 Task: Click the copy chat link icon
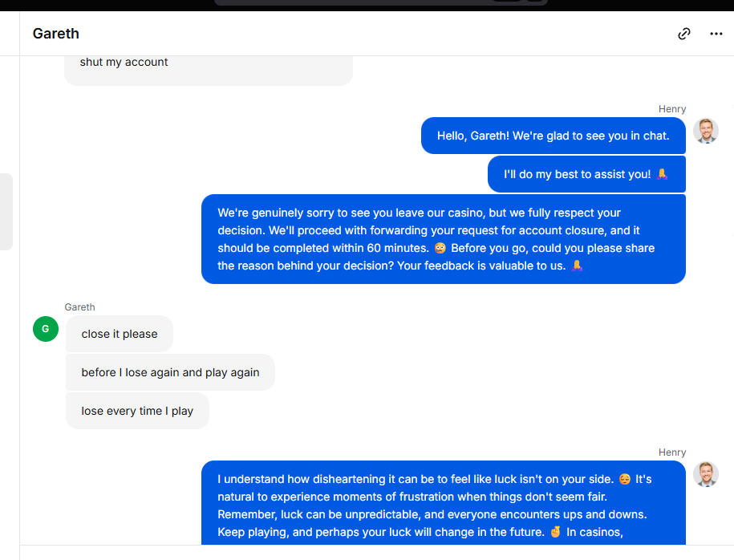[684, 34]
